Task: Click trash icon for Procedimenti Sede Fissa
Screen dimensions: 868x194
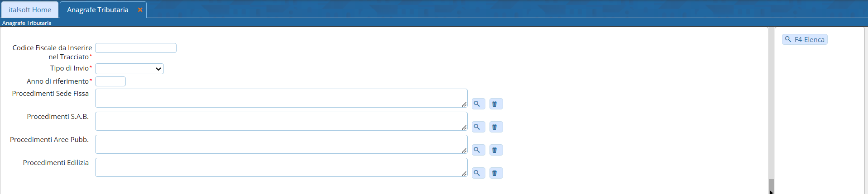Action: pyautogui.click(x=495, y=104)
